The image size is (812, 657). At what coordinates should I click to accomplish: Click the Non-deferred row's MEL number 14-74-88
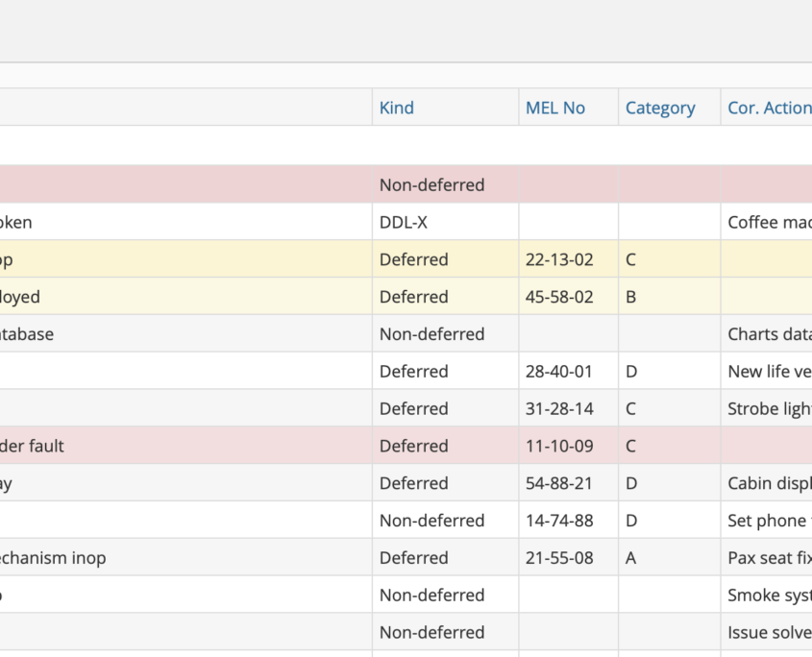(x=558, y=522)
